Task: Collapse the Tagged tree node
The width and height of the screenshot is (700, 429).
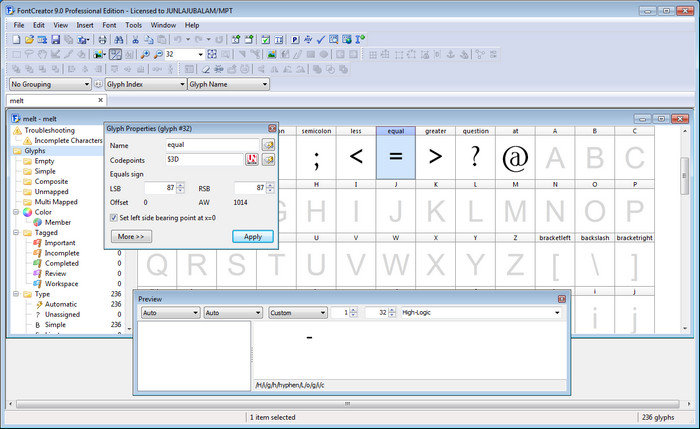Action: 15,232
